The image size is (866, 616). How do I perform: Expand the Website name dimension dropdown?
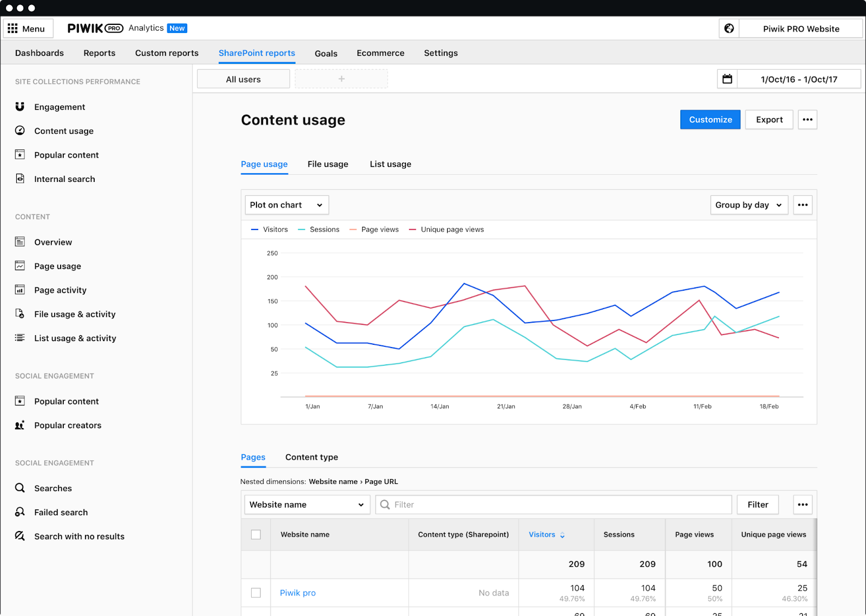pyautogui.click(x=306, y=504)
